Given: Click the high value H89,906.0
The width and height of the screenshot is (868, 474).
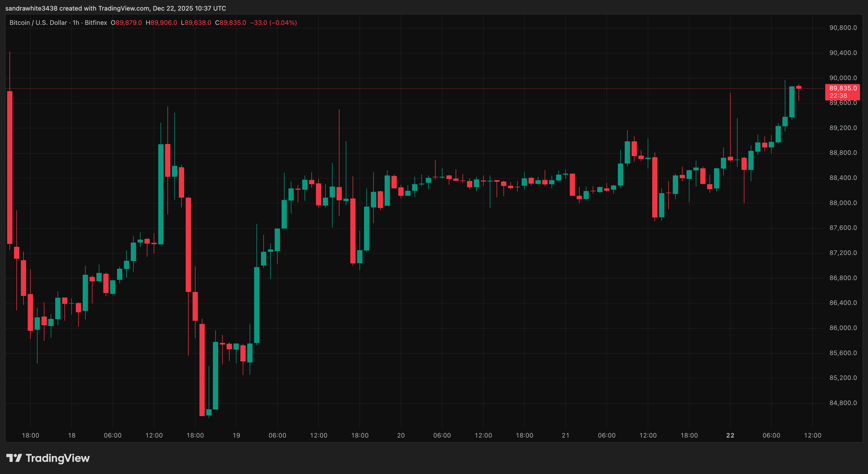Looking at the screenshot, I should pyautogui.click(x=161, y=22).
